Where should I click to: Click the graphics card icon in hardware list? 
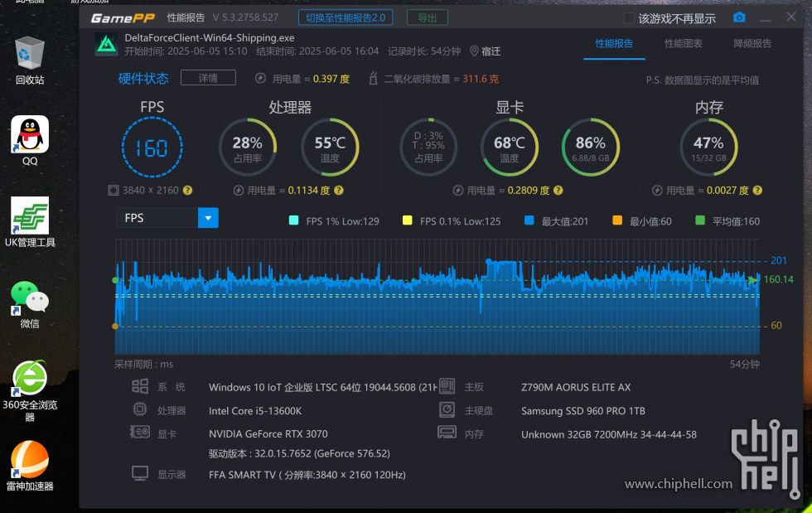click(140, 432)
